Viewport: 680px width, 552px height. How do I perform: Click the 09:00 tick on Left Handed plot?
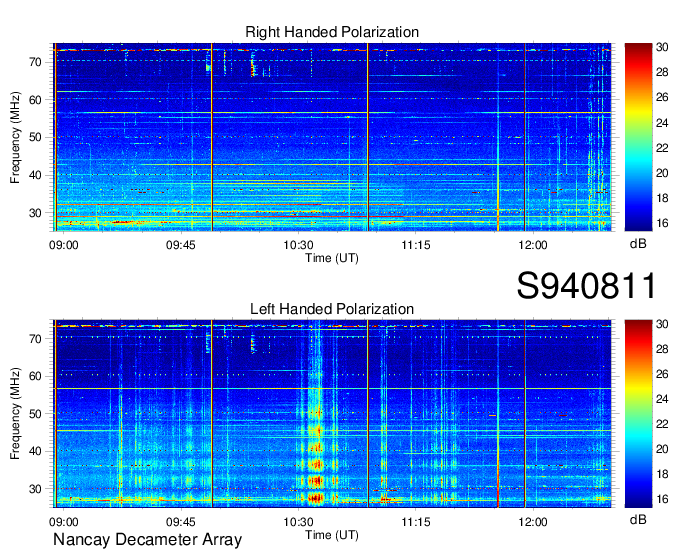coord(64,522)
